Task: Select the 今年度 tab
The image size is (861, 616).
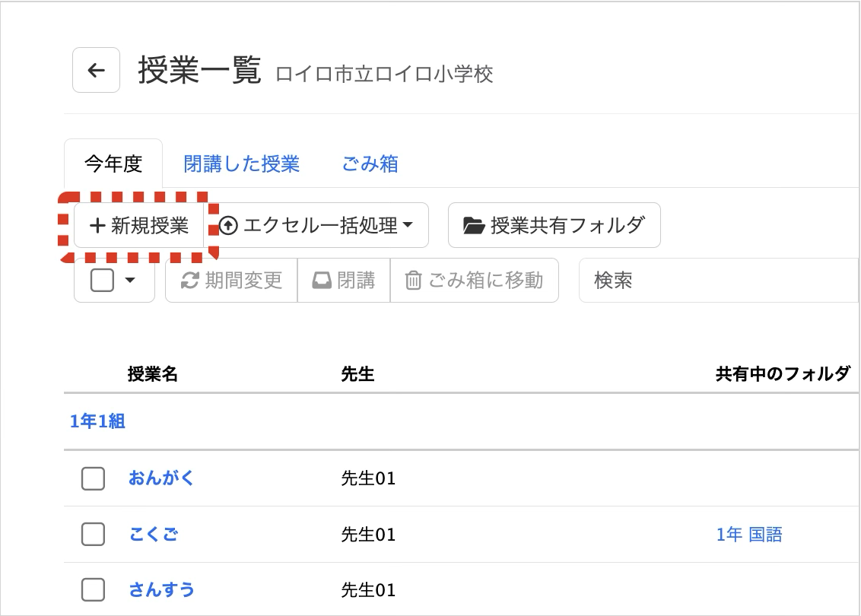Action: 113,164
